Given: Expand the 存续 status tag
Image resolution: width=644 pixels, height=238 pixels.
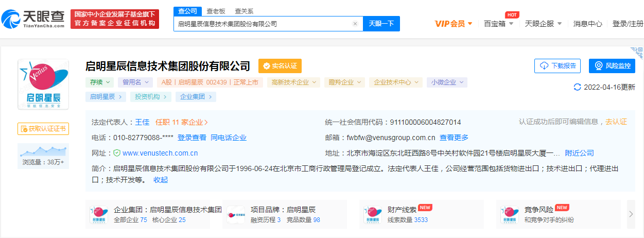Looking at the screenshot, I should [99, 82].
